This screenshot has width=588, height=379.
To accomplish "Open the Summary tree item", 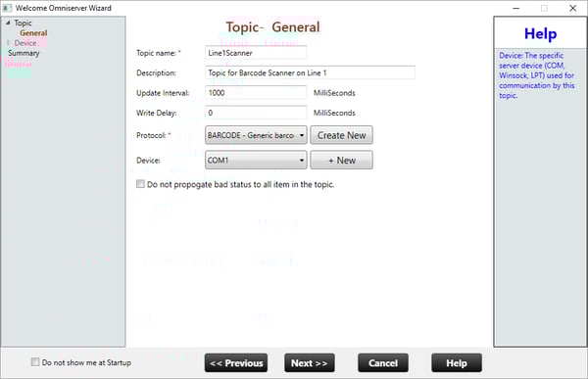I will point(24,53).
